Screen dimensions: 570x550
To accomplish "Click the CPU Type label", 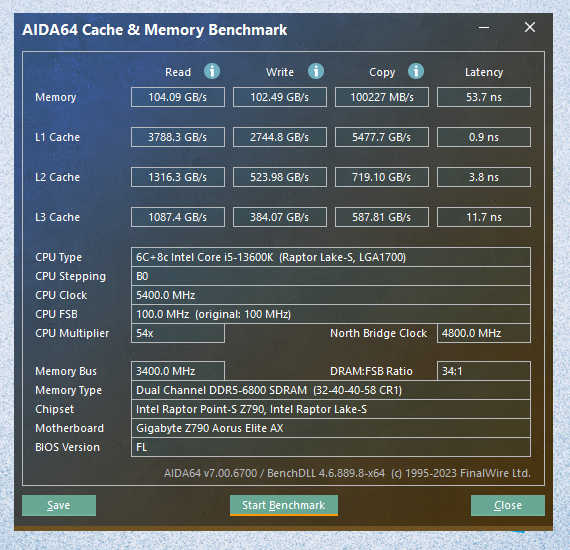I will point(58,257).
